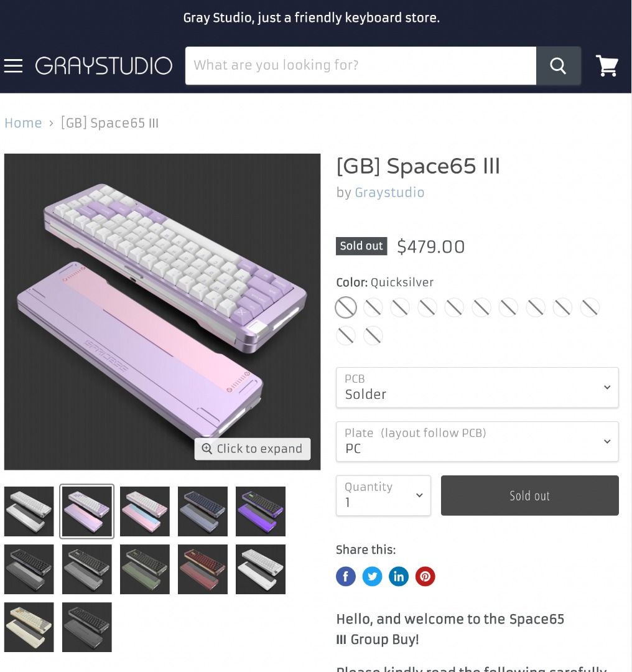Click to expand the product image

click(253, 449)
